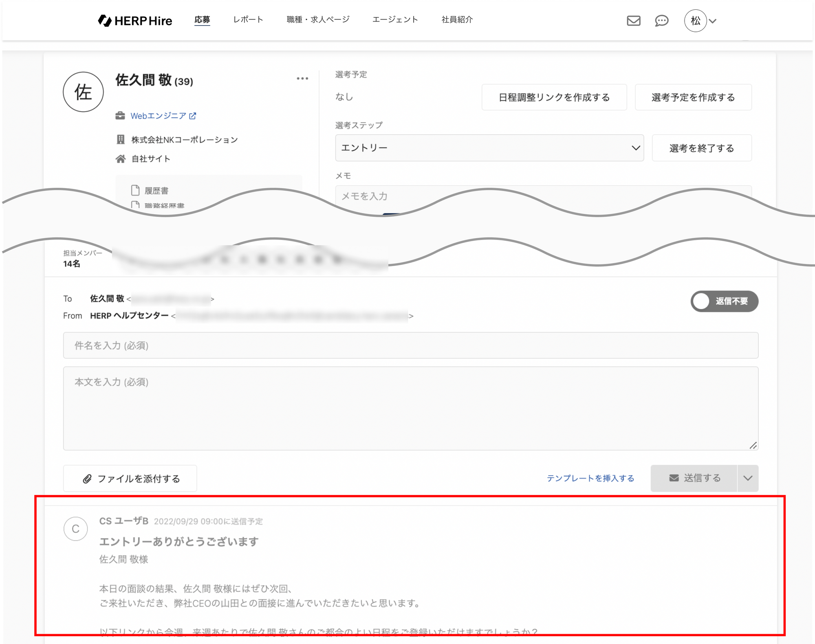This screenshot has height=644, width=815.
Task: Click the 件名を入力 subject field
Action: 410,345
